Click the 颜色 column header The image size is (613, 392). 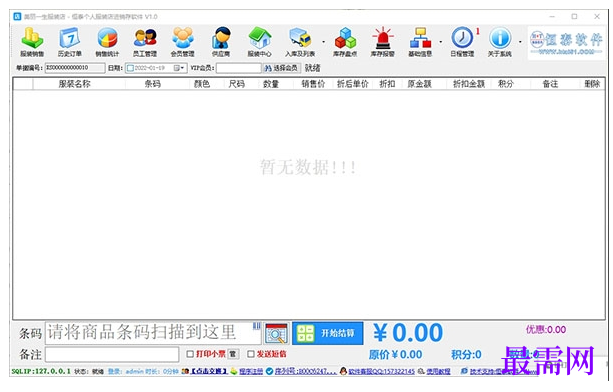pyautogui.click(x=202, y=84)
